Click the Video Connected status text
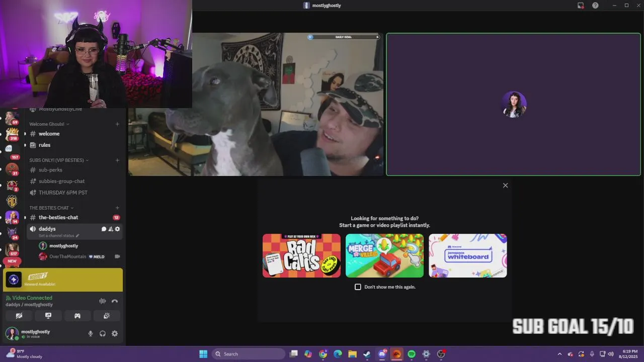The height and width of the screenshot is (362, 644). point(32,298)
